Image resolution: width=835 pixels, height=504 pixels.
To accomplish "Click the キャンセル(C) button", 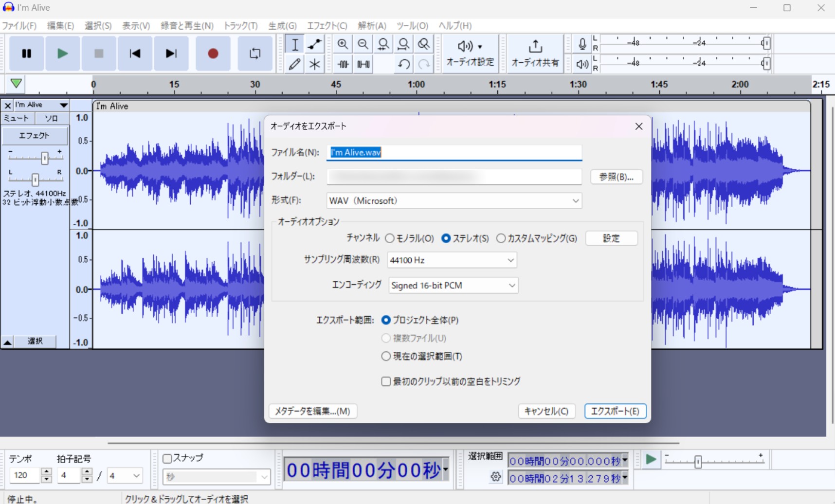I will coord(546,411).
